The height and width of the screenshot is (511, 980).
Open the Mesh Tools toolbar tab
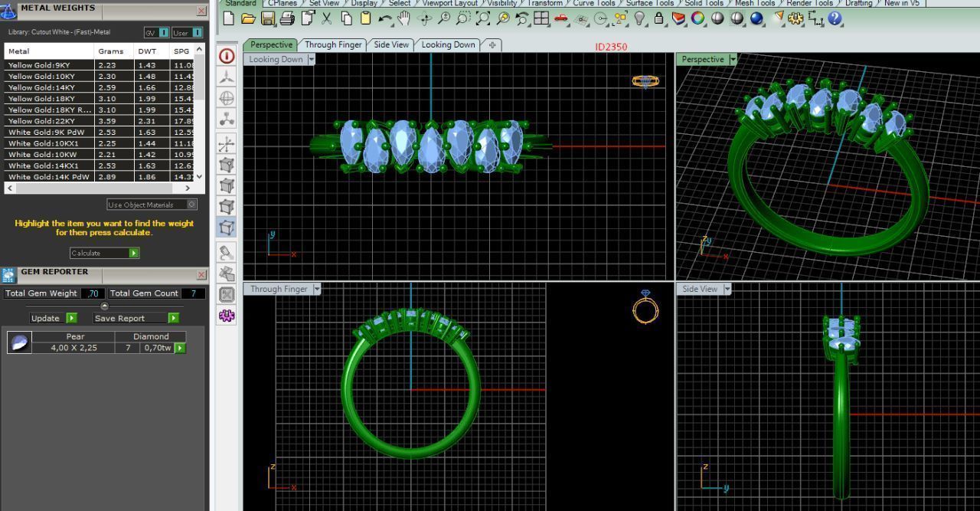point(754,3)
